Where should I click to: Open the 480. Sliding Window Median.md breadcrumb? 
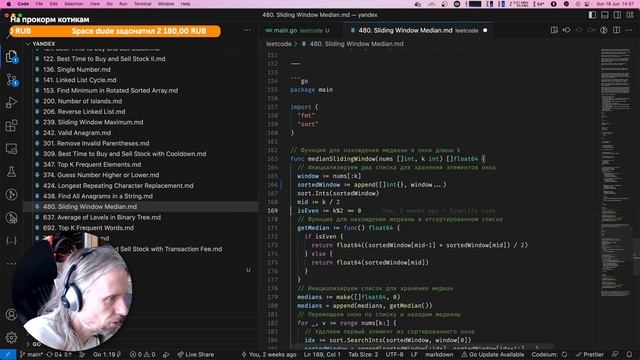pos(353,44)
